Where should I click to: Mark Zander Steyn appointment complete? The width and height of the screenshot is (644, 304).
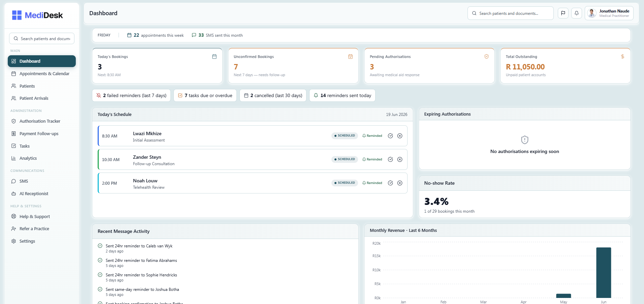point(390,159)
